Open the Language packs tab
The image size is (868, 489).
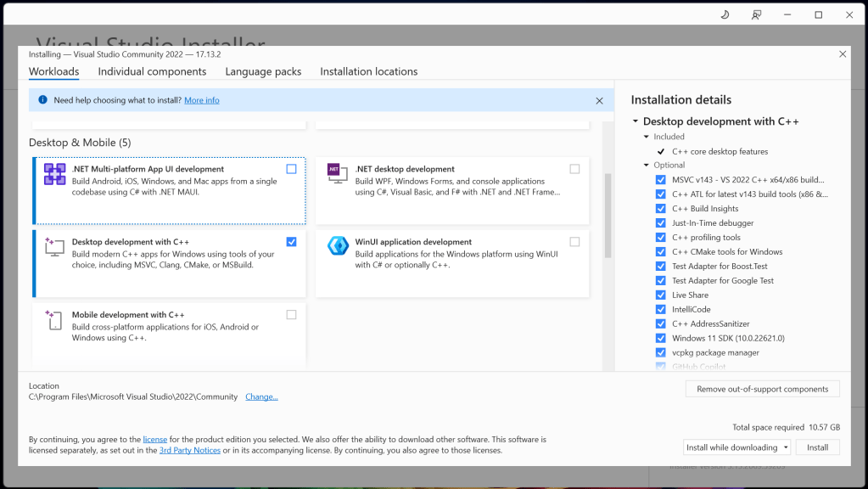point(263,72)
